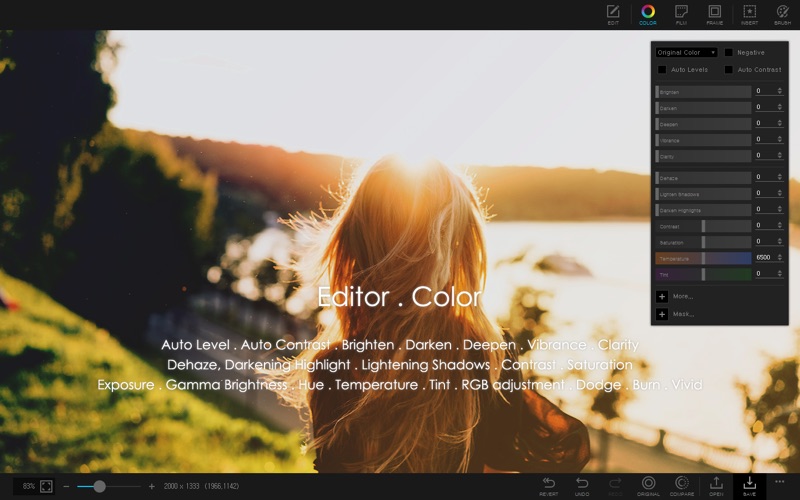Click the Tint value stepper arrows
The height and width of the screenshot is (500, 800).
(x=780, y=273)
